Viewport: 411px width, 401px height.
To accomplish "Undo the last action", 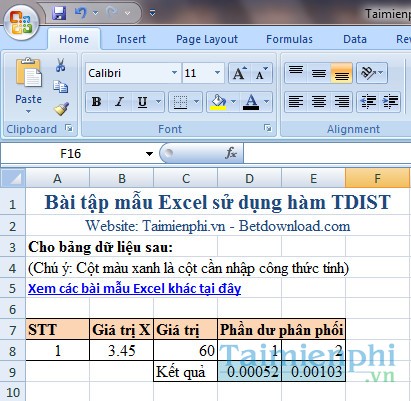I will [x=81, y=13].
